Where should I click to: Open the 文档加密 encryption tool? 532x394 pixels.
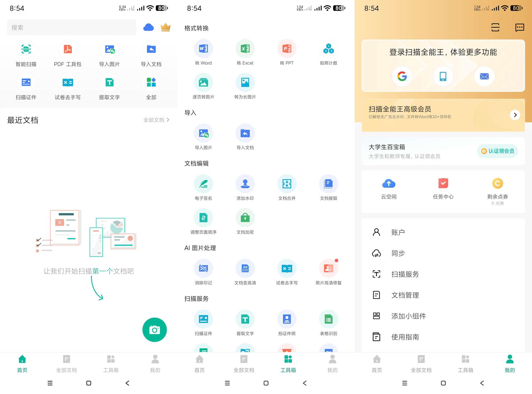[245, 218]
